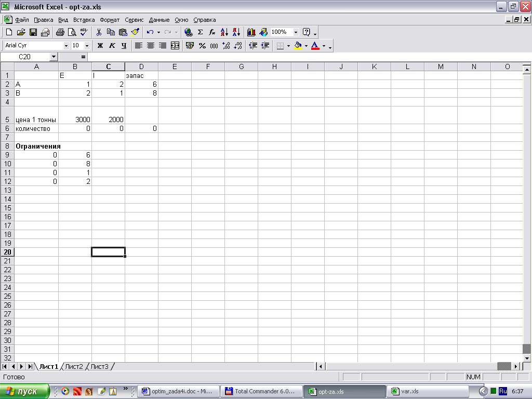The width and height of the screenshot is (532, 399).
Task: Open font size dropdown arrow
Action: coord(87,46)
